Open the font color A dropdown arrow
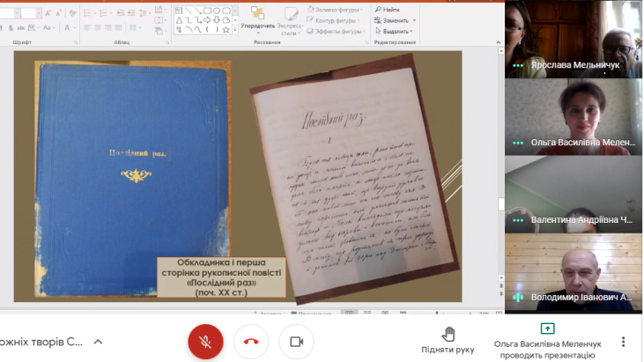The image size is (644, 362). pyautogui.click(x=74, y=28)
